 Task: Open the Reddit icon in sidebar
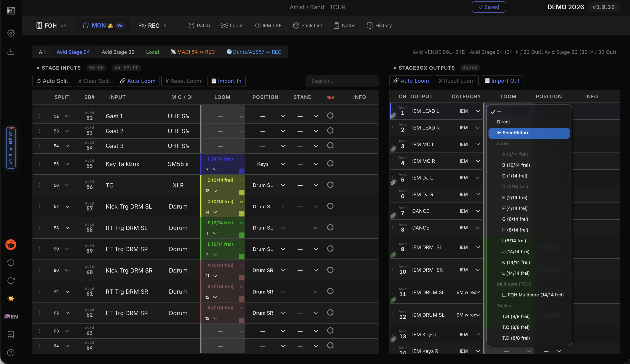pos(11,244)
